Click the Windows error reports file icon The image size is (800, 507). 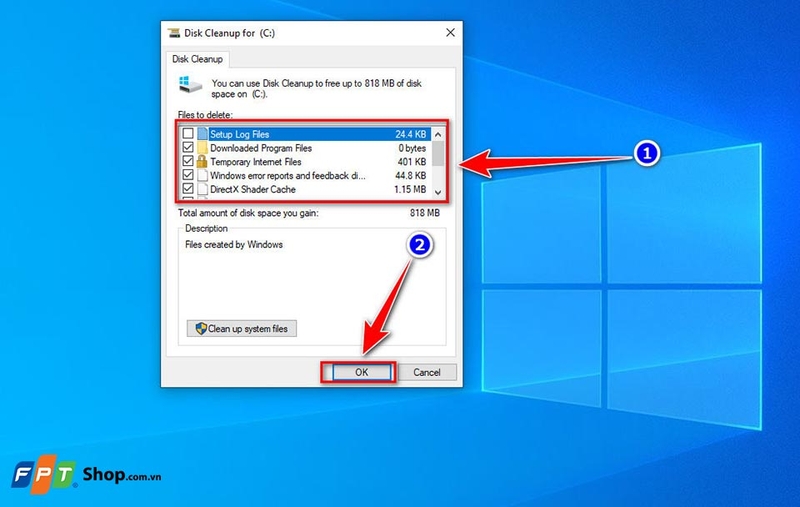(203, 175)
